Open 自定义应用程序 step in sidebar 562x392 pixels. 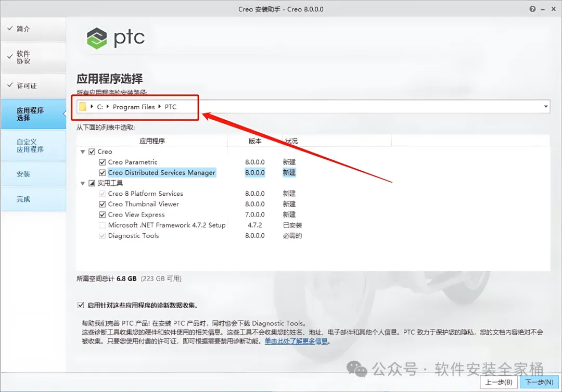tap(33, 146)
